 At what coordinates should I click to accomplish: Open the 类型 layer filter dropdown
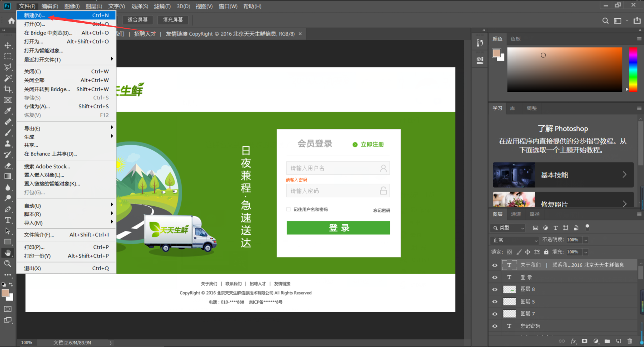(508, 228)
